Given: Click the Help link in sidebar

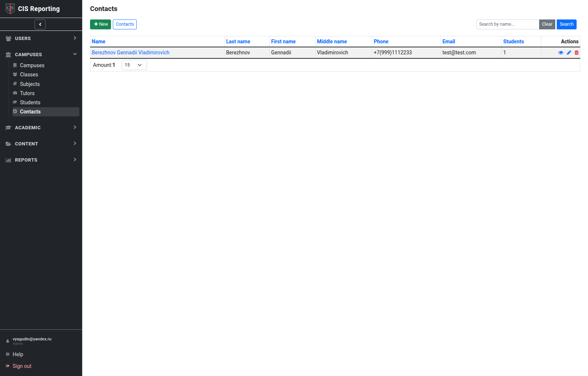Looking at the screenshot, I should 18,354.
